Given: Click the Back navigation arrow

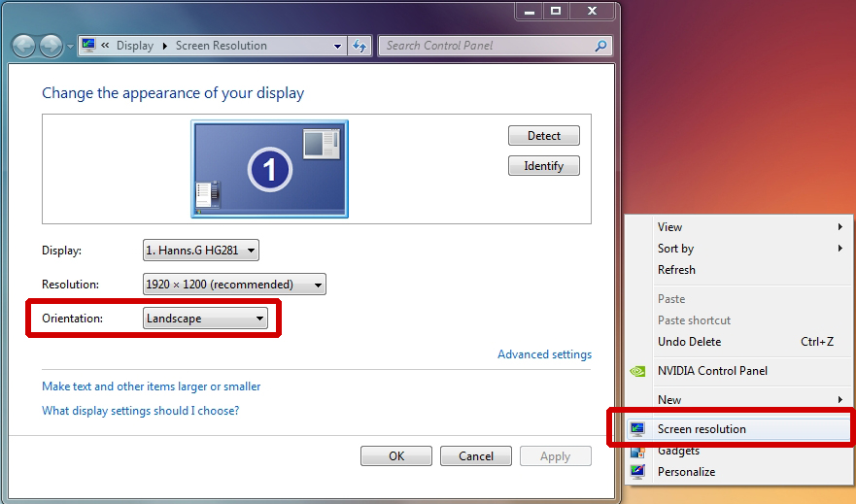Looking at the screenshot, I should point(23,47).
